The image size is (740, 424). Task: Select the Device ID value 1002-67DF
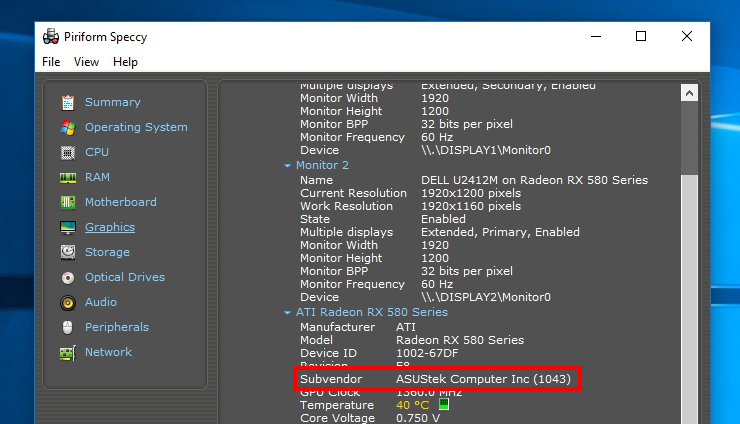tap(427, 353)
